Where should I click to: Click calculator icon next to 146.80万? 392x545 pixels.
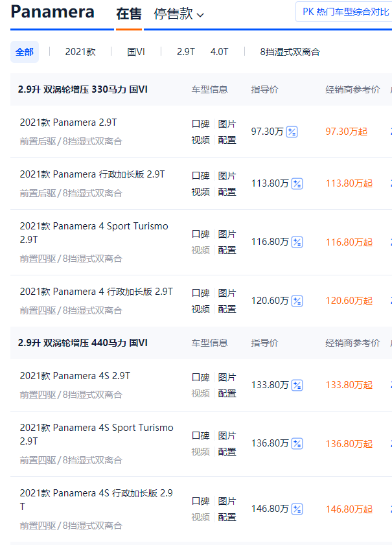(297, 509)
